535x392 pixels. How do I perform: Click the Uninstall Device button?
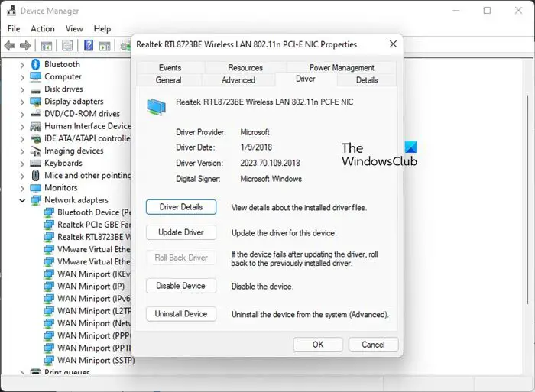pos(181,314)
